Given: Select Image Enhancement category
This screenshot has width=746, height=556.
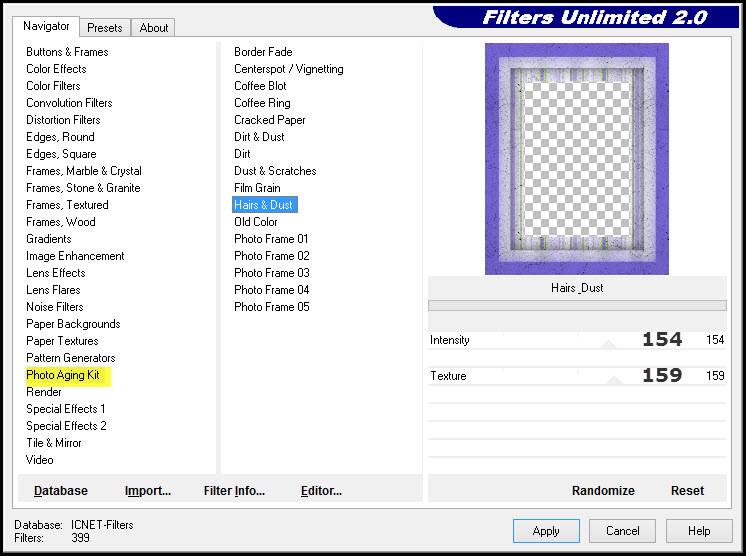Looking at the screenshot, I should tap(75, 256).
